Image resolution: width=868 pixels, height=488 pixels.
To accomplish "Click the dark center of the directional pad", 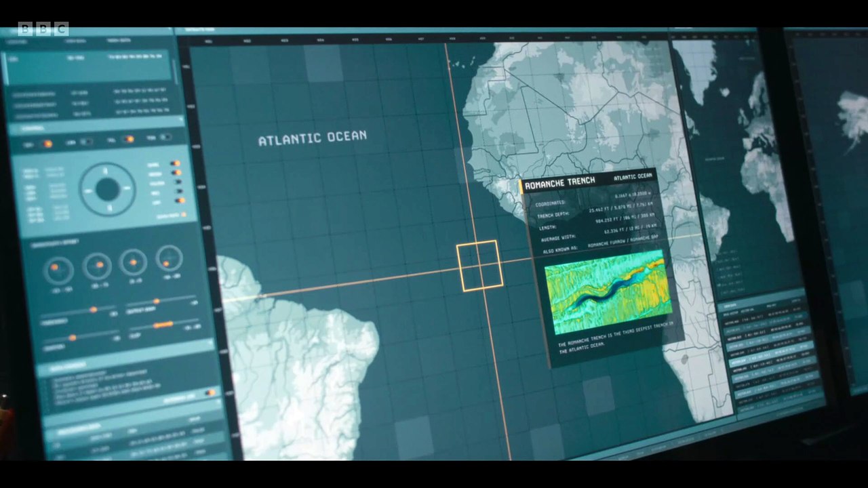I will click(x=107, y=190).
